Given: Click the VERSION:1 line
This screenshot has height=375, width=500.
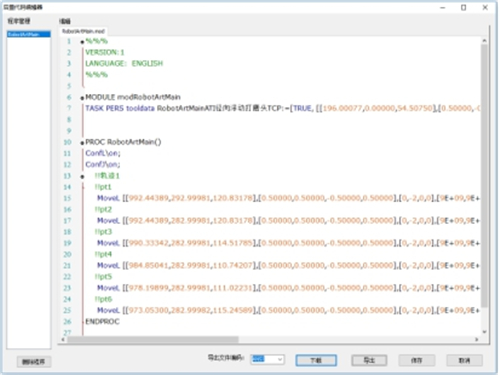Looking at the screenshot, I should 105,52.
